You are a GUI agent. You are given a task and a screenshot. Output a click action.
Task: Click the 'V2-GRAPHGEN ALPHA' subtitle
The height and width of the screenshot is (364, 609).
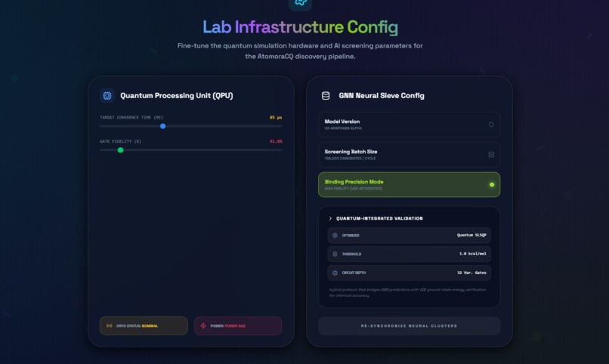343,128
